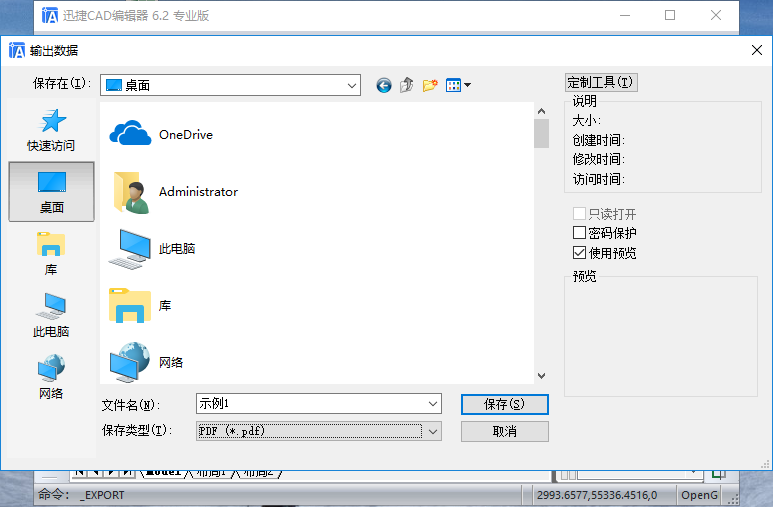The width and height of the screenshot is (773, 507).
Task: Click the OpenG status bar entry
Action: (699, 495)
